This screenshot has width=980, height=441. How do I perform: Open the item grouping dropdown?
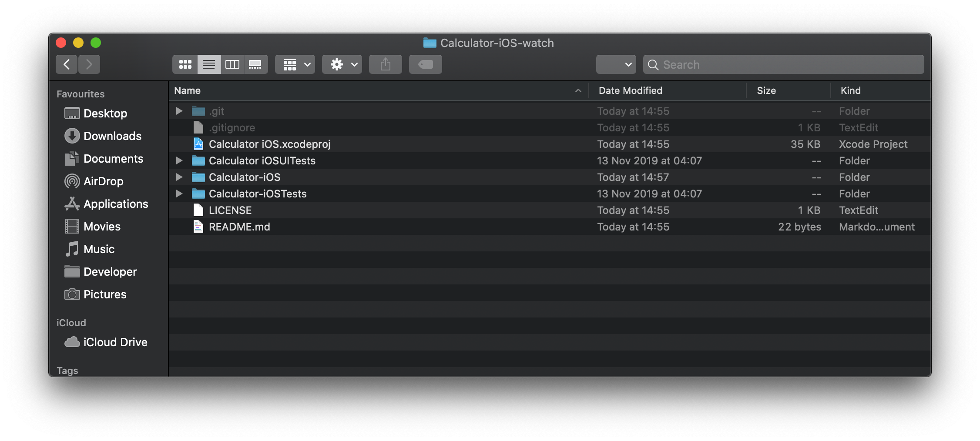[x=295, y=64]
